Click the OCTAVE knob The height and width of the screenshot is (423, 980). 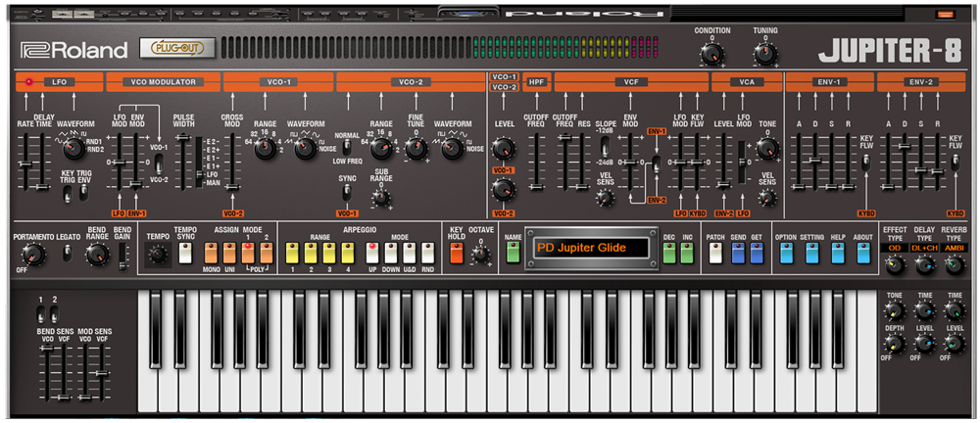(x=480, y=255)
